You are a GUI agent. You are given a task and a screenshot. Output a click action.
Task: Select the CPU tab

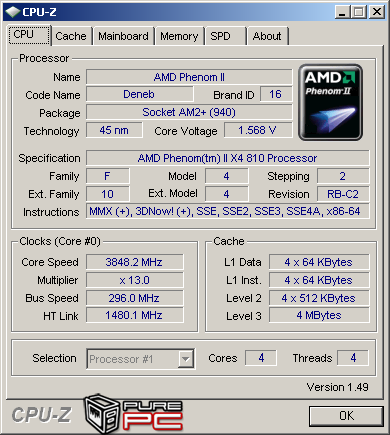[x=29, y=35]
